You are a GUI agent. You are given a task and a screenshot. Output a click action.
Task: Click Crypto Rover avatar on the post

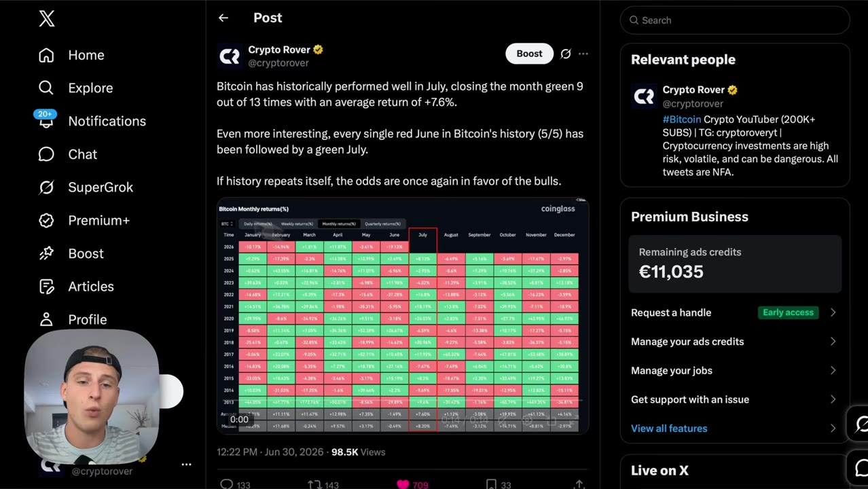click(x=230, y=56)
